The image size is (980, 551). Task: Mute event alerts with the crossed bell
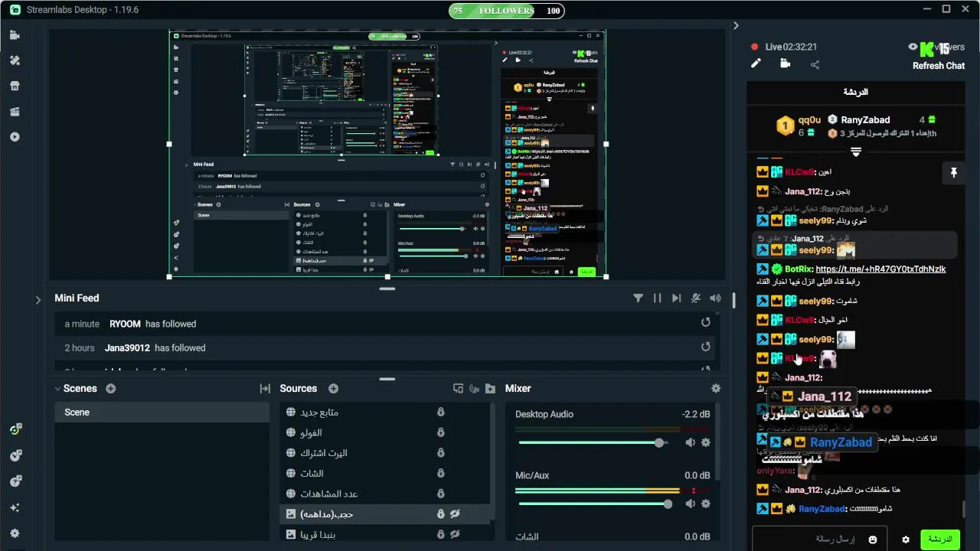tap(696, 298)
